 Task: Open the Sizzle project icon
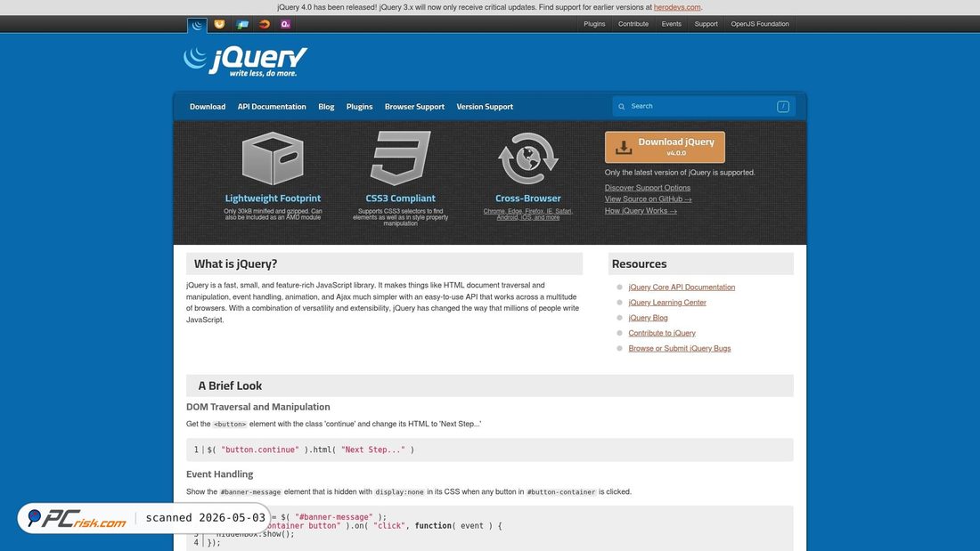(265, 24)
